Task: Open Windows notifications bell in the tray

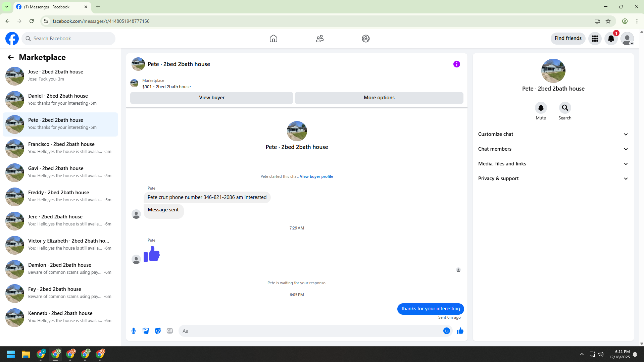Action: (x=635, y=354)
